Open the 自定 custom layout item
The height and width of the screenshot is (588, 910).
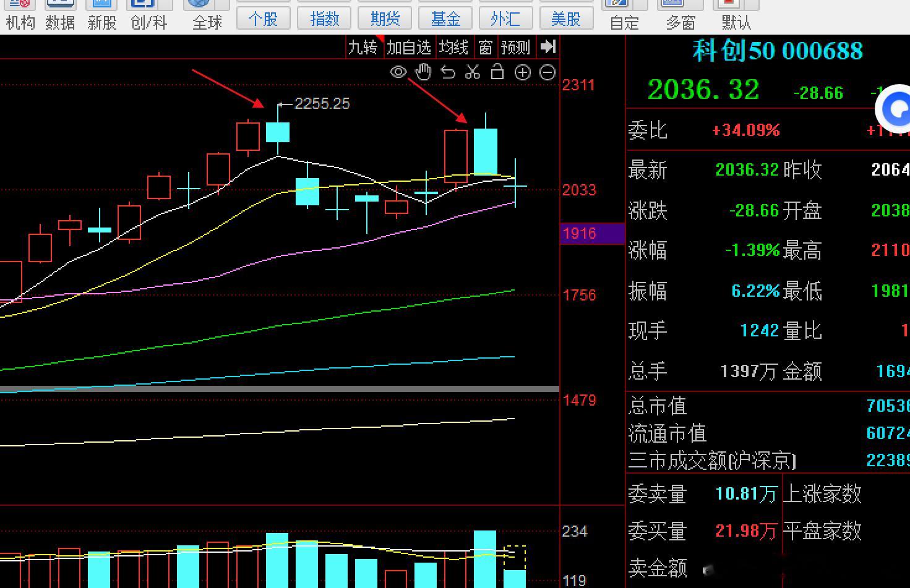(x=624, y=16)
